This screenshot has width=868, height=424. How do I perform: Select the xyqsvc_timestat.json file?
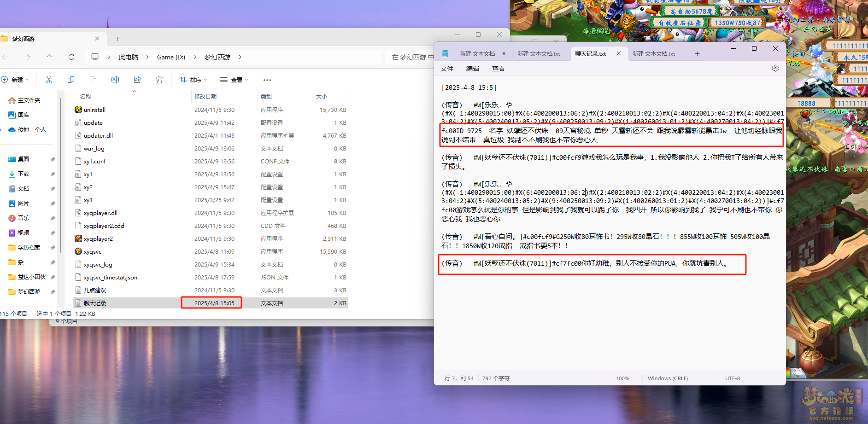111,278
